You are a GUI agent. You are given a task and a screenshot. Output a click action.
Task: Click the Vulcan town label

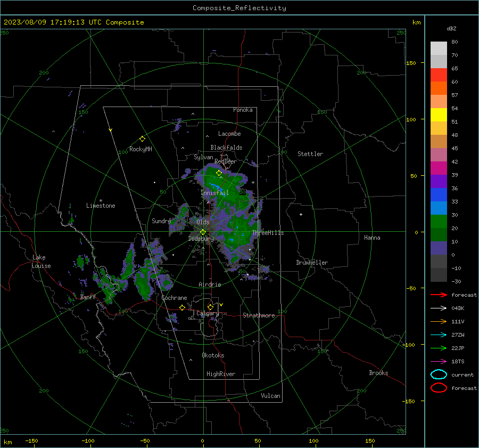point(270,396)
